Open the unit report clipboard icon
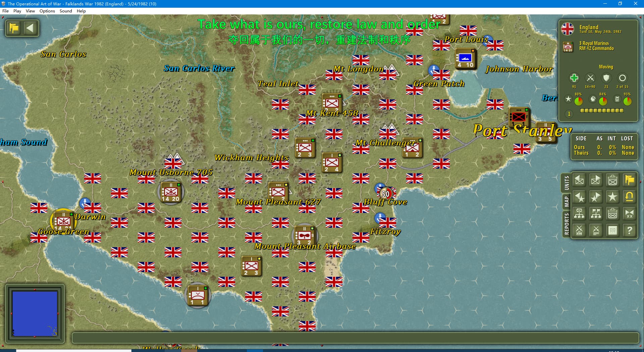Screen dimensions: 644x352 pos(612,180)
